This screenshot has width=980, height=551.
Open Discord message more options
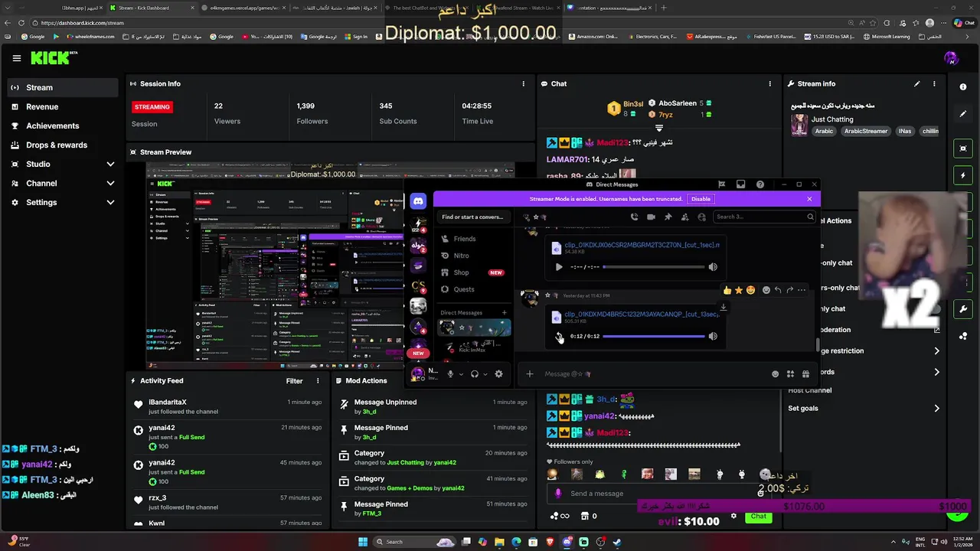[x=802, y=290]
